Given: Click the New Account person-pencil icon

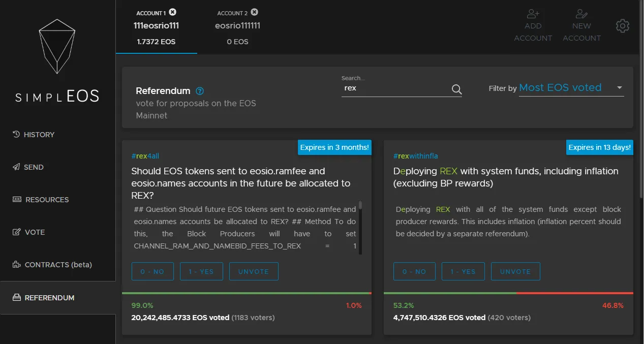Looking at the screenshot, I should pyautogui.click(x=581, y=14).
